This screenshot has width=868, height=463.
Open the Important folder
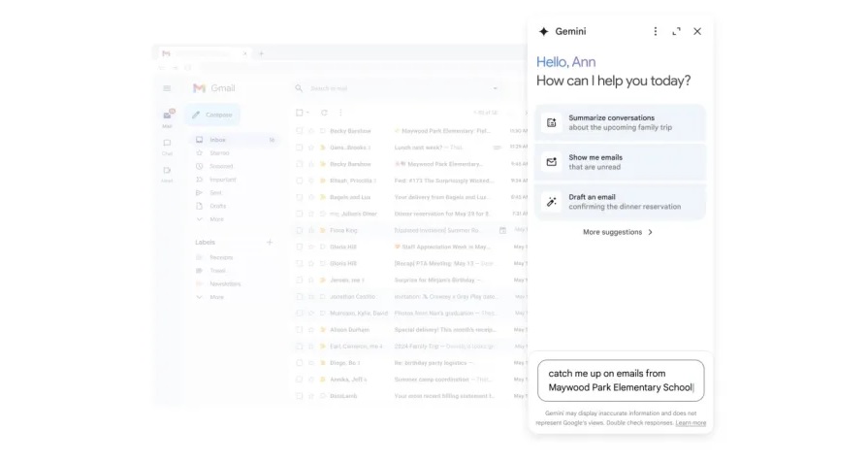pos(222,180)
